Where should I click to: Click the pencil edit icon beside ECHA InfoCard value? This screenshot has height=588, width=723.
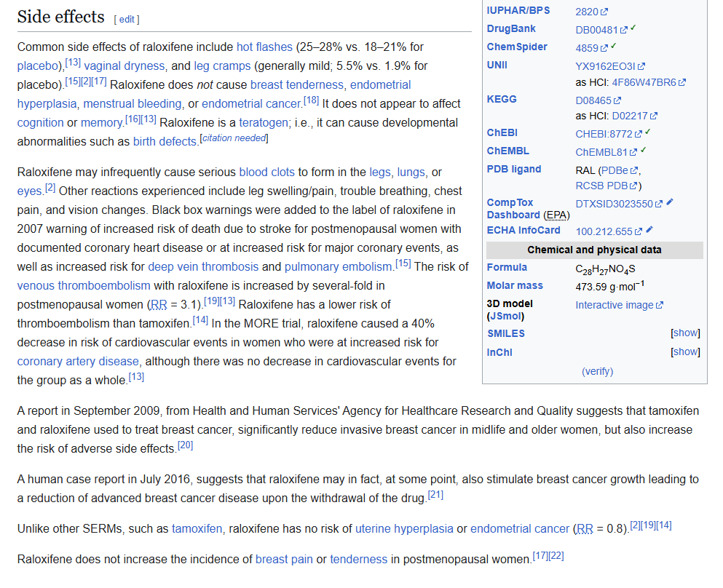[x=649, y=230]
